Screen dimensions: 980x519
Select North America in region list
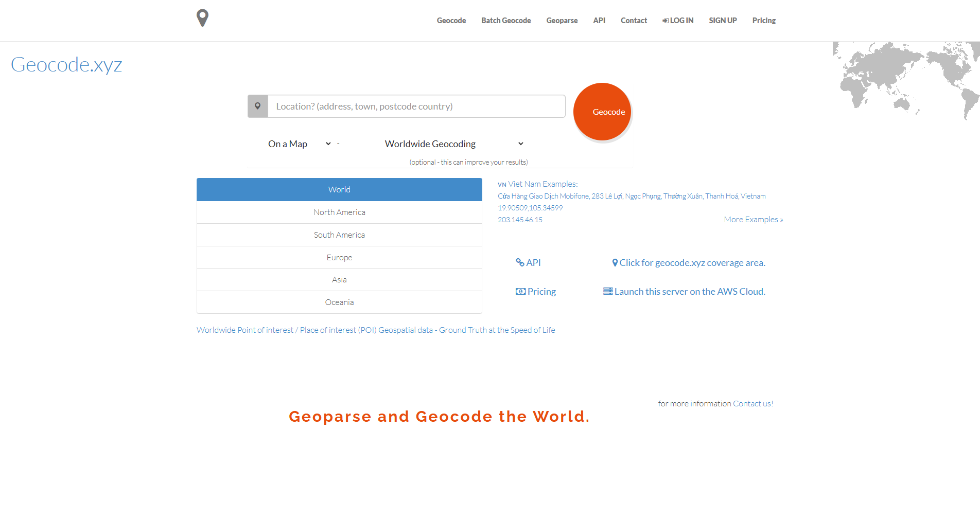pos(339,212)
